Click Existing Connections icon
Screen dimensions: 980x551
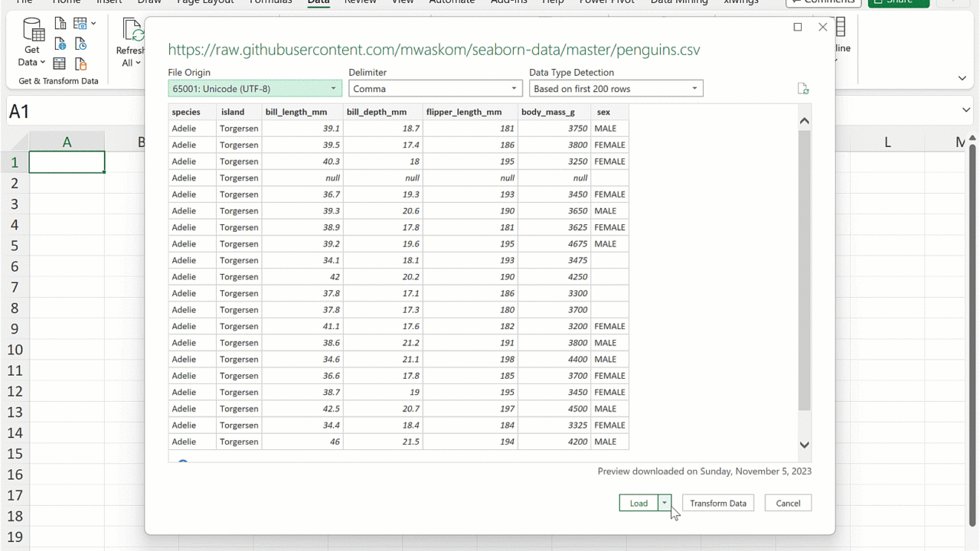coord(80,64)
